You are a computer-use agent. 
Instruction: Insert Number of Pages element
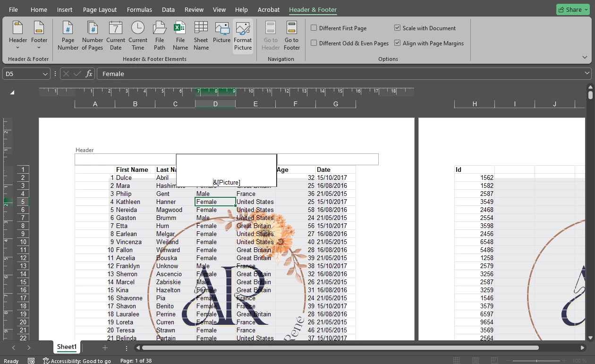click(93, 36)
